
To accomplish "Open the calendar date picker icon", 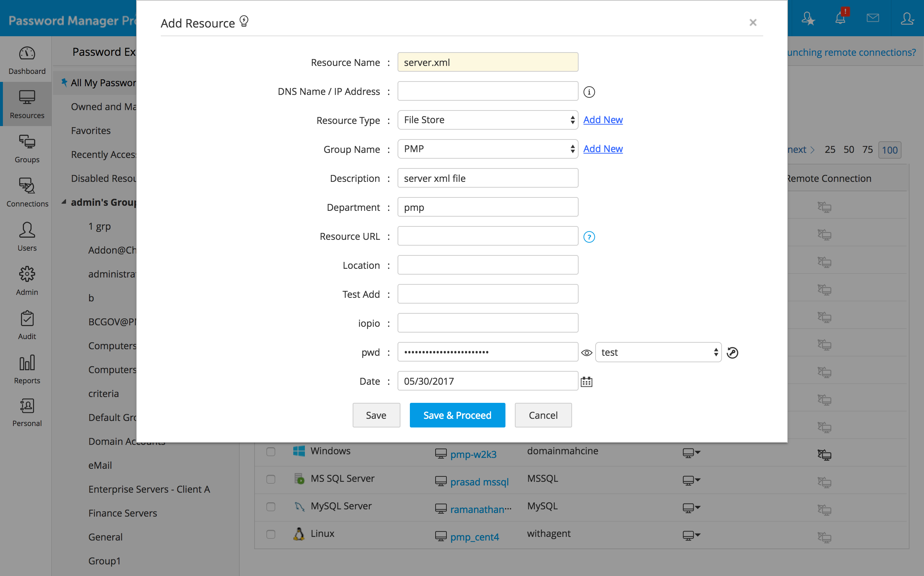I will coord(586,381).
